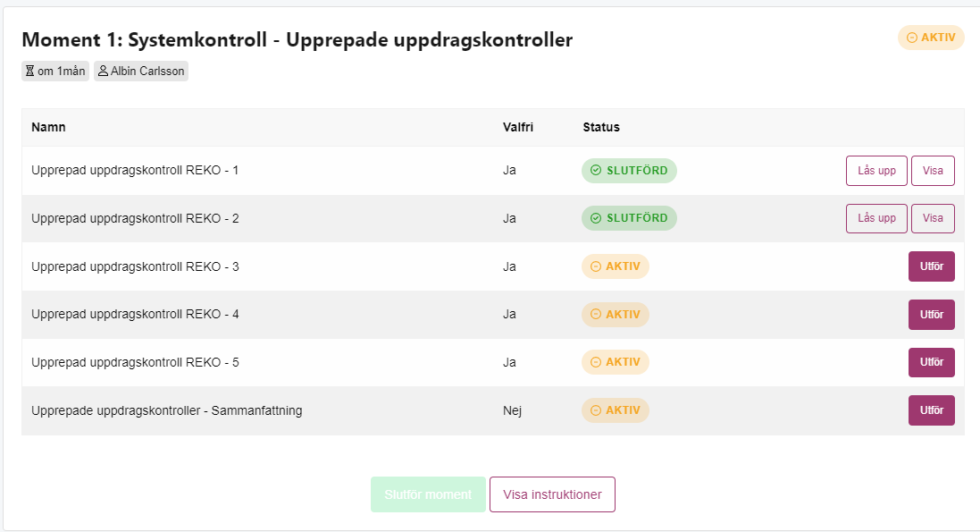Viewport: 980px width, 532px height.
Task: Select the Namn column header
Action: click(x=49, y=127)
